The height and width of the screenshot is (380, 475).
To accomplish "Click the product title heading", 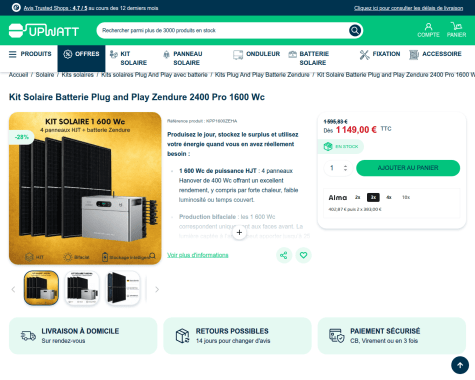I will (x=137, y=97).
